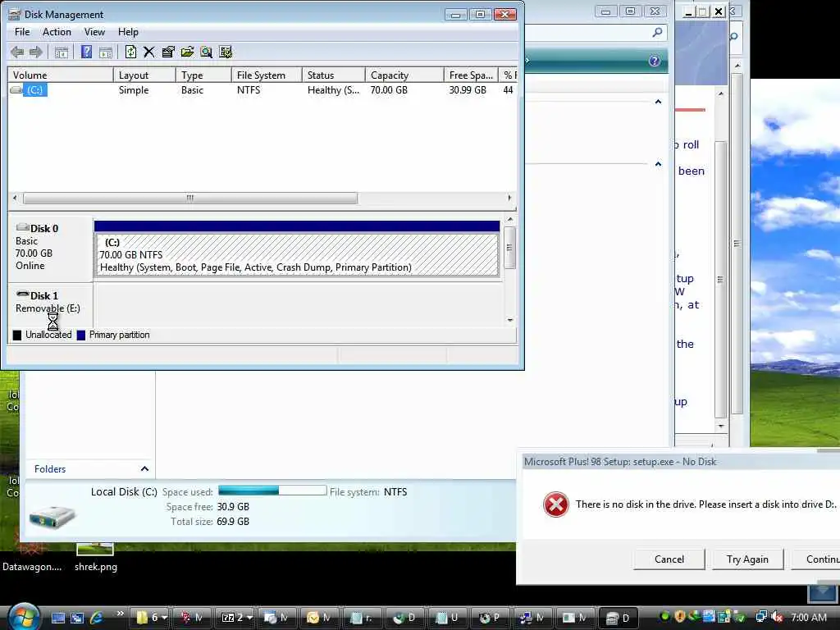Click the vertical scrollbar thumb of the help text window
Screen dimensions: 840x630
(x=720, y=279)
